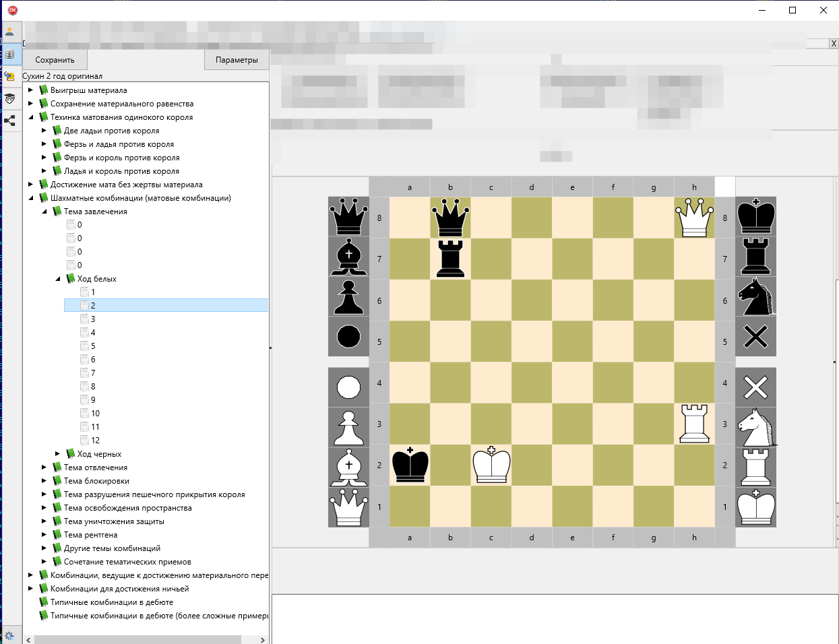Choose the black knight palette piece

[755, 297]
